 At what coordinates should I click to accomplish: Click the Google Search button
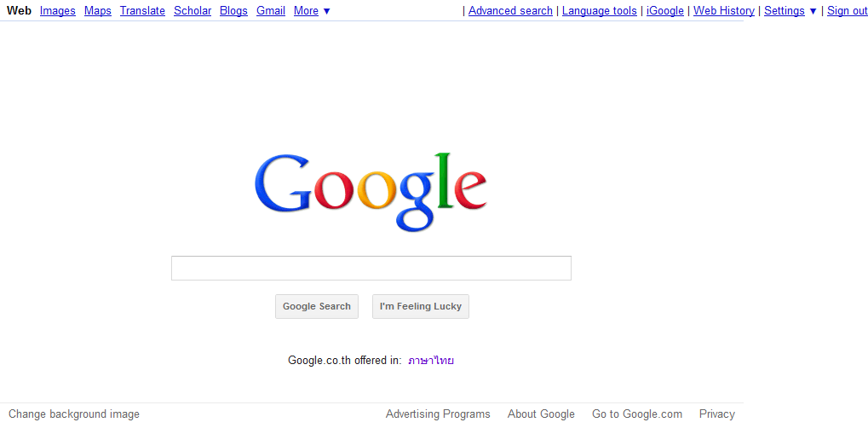coord(317,306)
